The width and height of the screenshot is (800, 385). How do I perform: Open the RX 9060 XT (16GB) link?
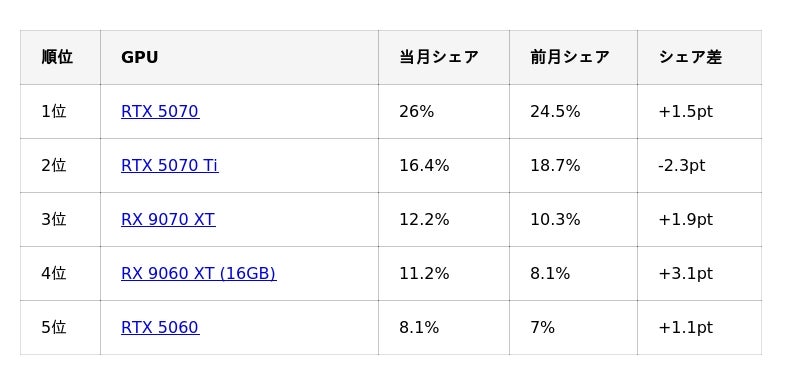coord(198,273)
